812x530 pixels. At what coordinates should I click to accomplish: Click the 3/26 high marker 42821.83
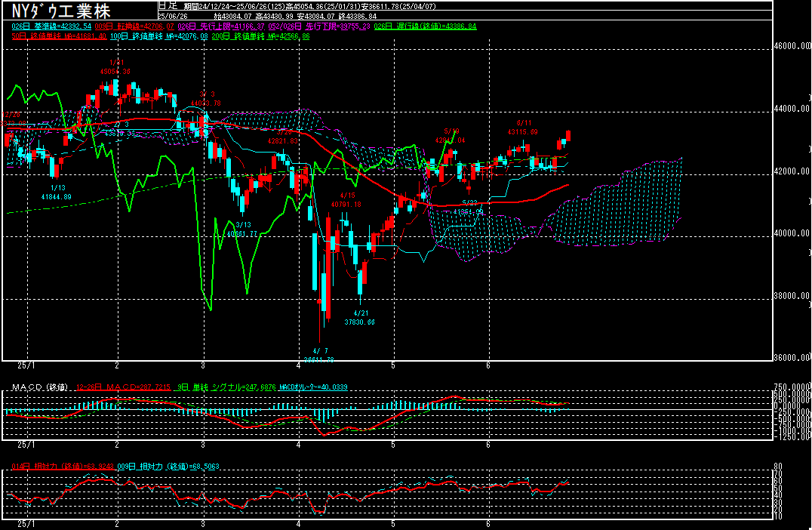tap(283, 136)
